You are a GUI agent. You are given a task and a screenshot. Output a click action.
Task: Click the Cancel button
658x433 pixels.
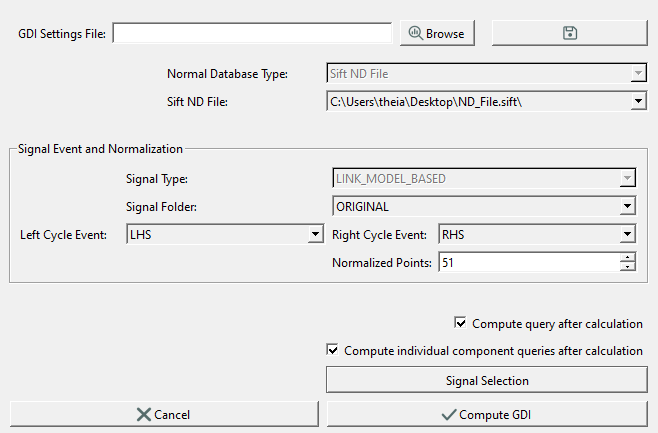tap(164, 415)
